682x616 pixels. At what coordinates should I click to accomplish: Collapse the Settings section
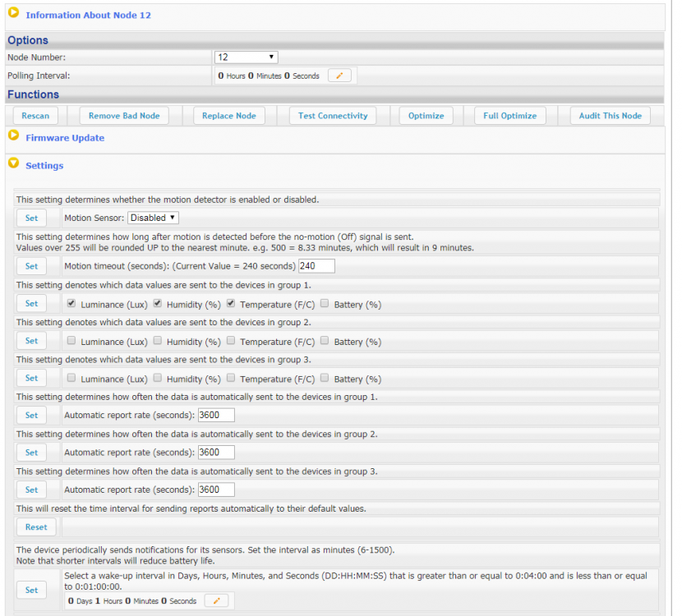[14, 164]
